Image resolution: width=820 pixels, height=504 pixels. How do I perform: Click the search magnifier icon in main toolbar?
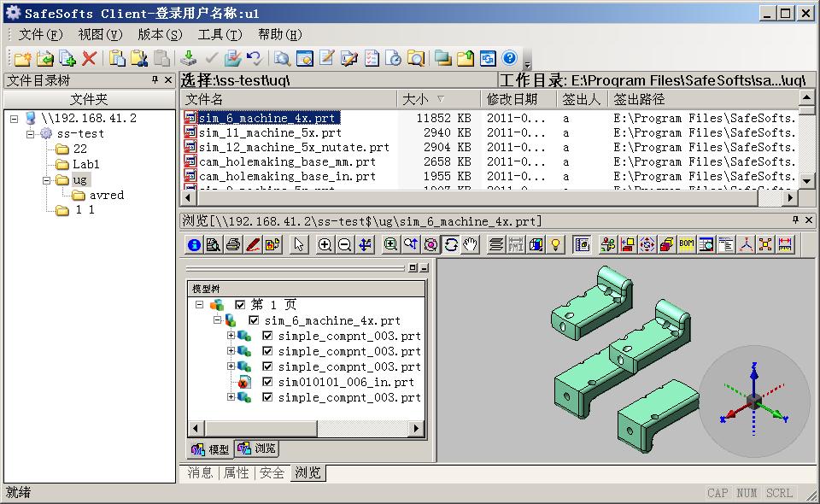click(x=283, y=58)
